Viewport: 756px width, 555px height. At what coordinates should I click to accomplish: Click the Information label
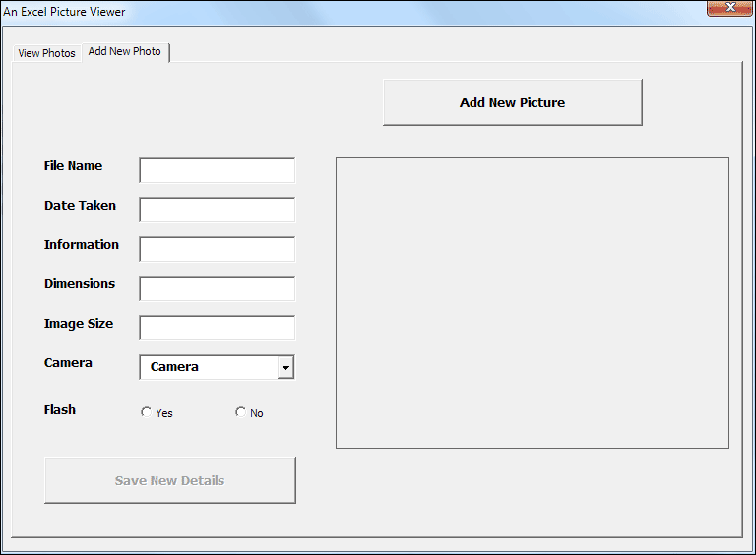(82, 245)
